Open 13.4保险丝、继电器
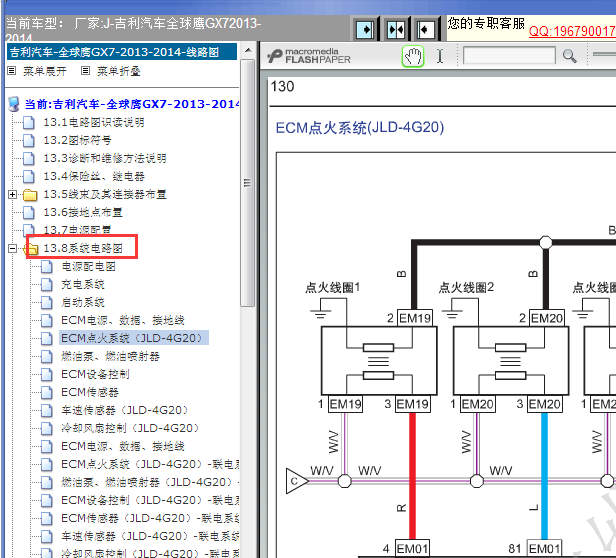Screen dimensions: 616x558 pos(94,176)
